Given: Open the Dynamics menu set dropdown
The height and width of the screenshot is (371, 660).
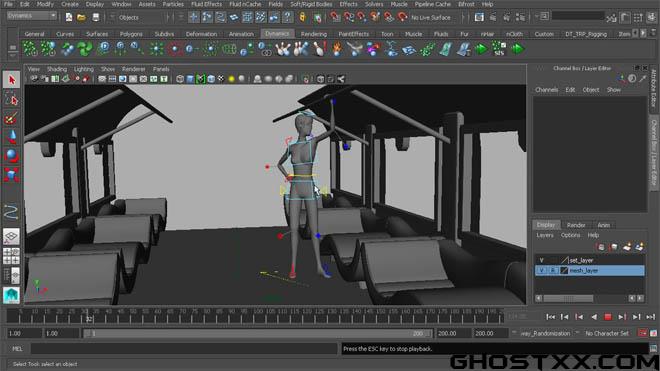Looking at the screenshot, I should 32,16.
